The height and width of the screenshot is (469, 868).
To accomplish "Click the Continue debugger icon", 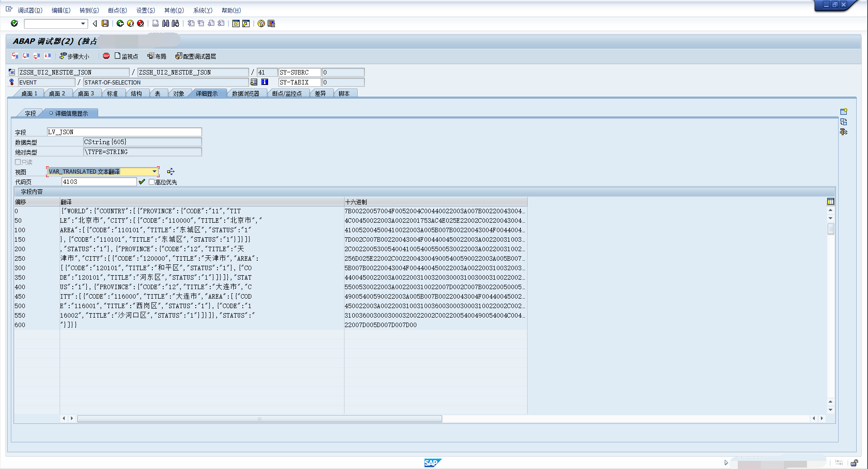I will point(48,56).
